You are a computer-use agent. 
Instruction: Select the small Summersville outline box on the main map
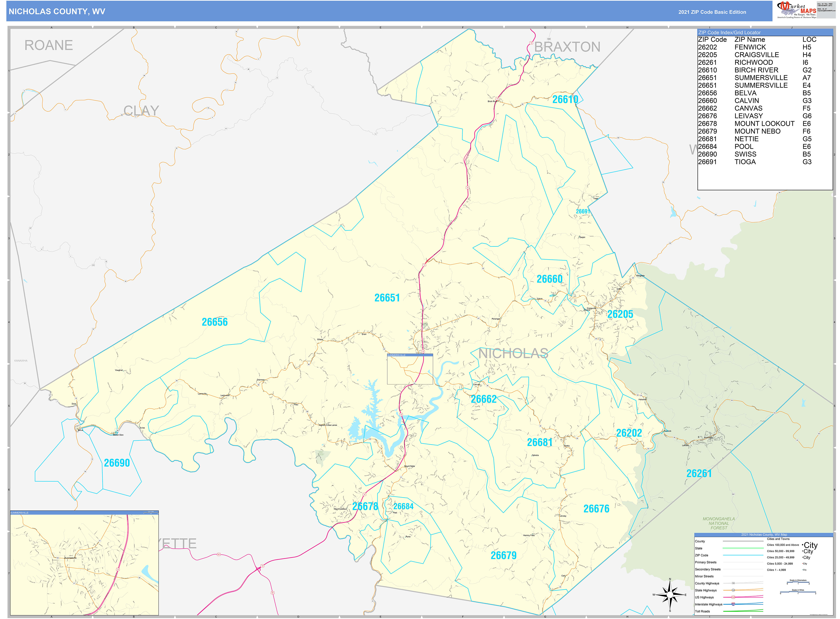(x=410, y=369)
